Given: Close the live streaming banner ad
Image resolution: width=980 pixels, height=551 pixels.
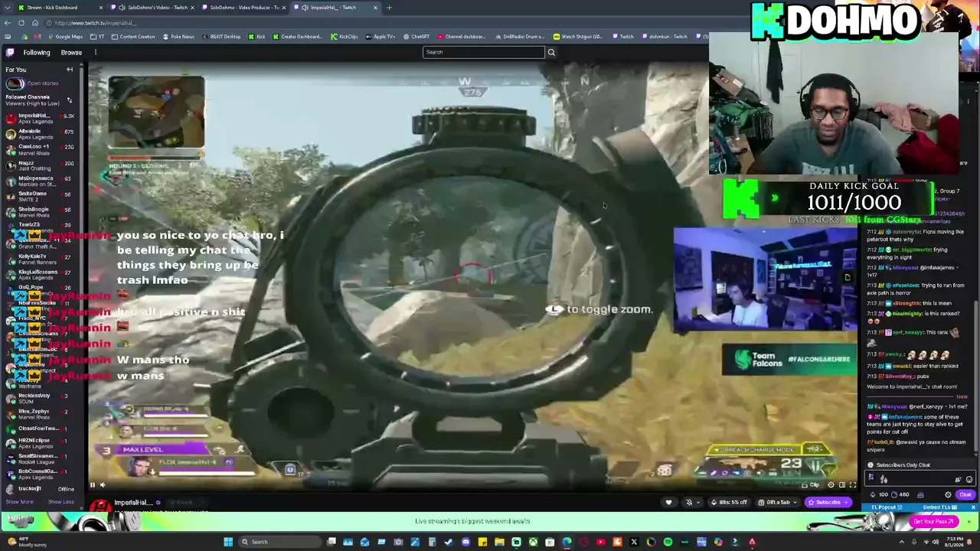Looking at the screenshot, I should click(969, 522).
